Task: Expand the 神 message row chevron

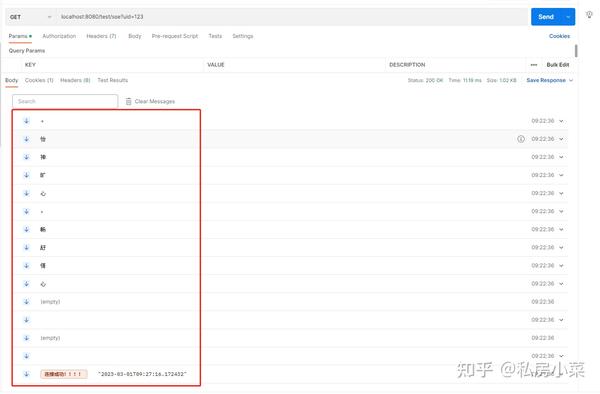Action: (561, 157)
